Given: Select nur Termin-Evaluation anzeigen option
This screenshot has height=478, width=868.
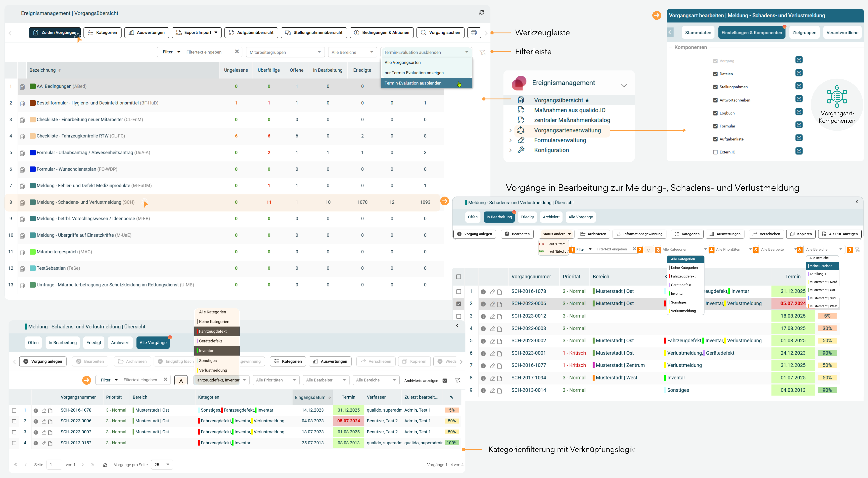Looking at the screenshot, I should (x=427, y=73).
